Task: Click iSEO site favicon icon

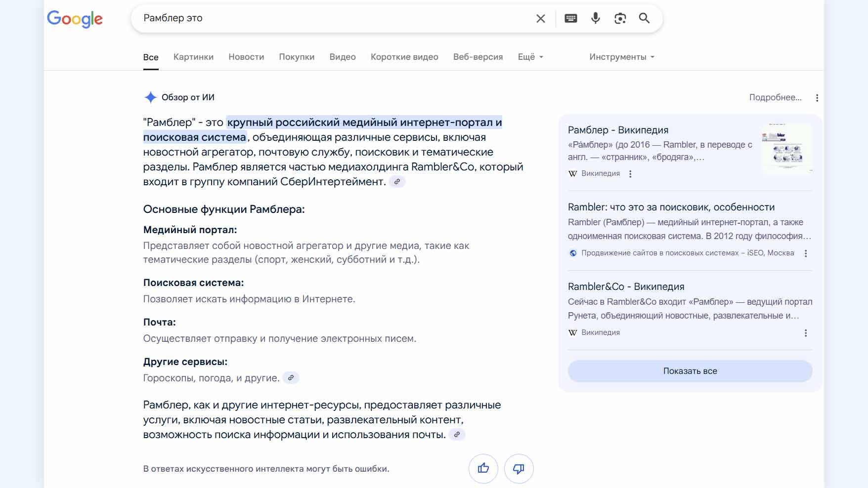Action: pyautogui.click(x=573, y=253)
